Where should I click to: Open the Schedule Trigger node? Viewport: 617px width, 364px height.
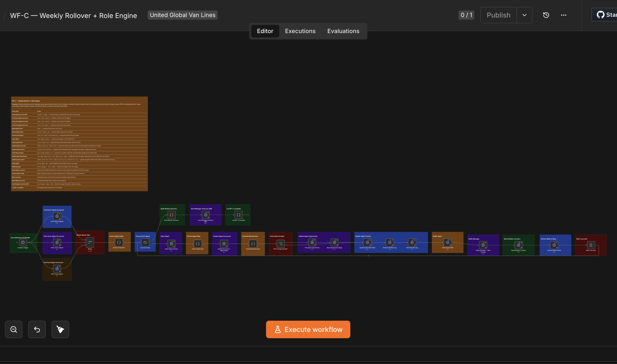(23, 242)
